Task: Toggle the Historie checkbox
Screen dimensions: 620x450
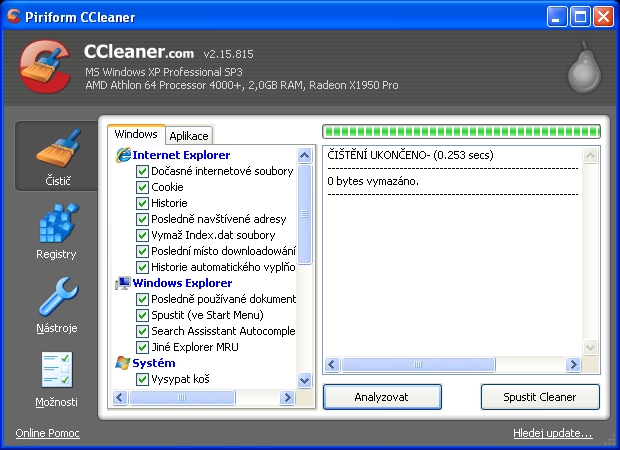Action: [142, 203]
